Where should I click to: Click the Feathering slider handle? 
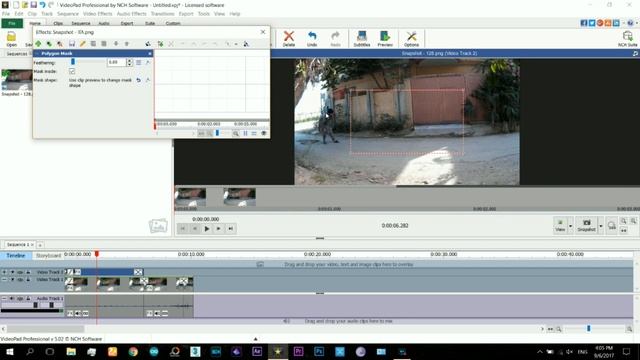[73, 62]
